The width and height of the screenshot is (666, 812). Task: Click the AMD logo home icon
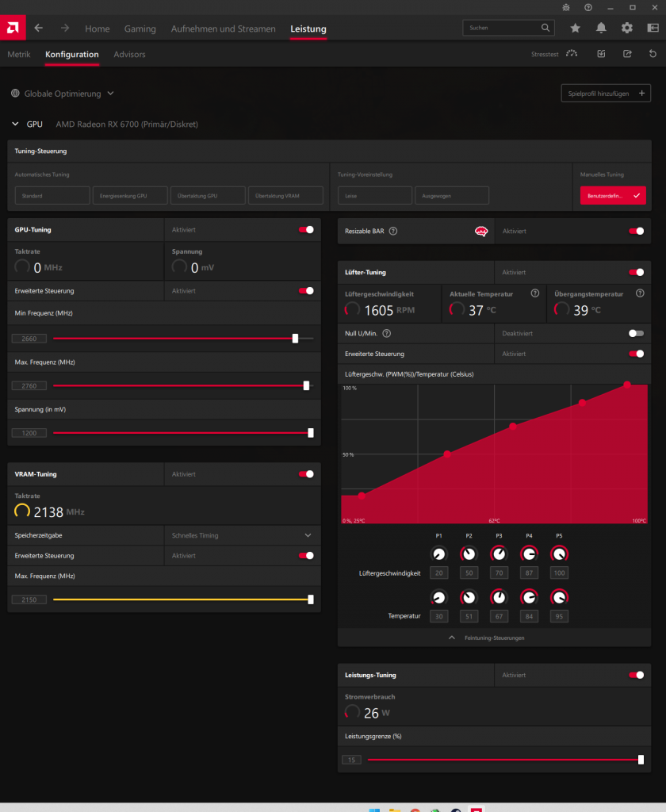click(x=13, y=28)
